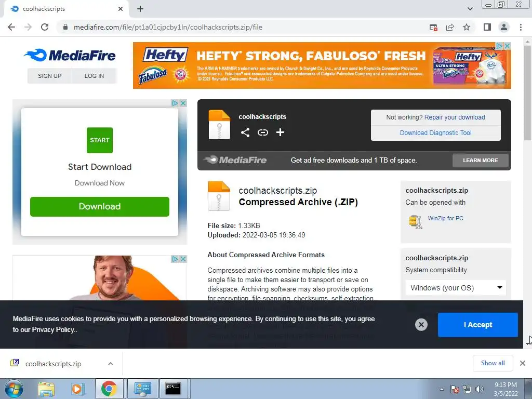The image size is (532, 399).
Task: Click the copy link icon under coolhackscripts
Action: (x=262, y=132)
